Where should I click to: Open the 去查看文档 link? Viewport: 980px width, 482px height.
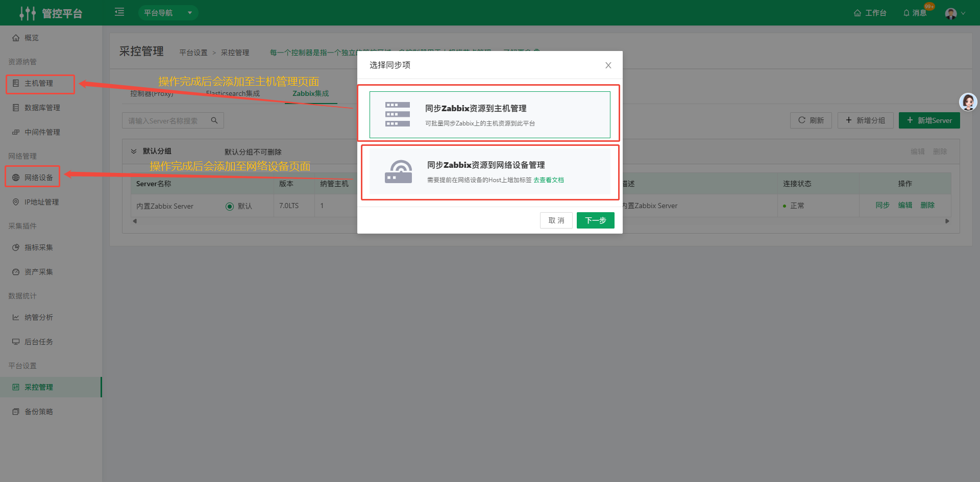[549, 180]
